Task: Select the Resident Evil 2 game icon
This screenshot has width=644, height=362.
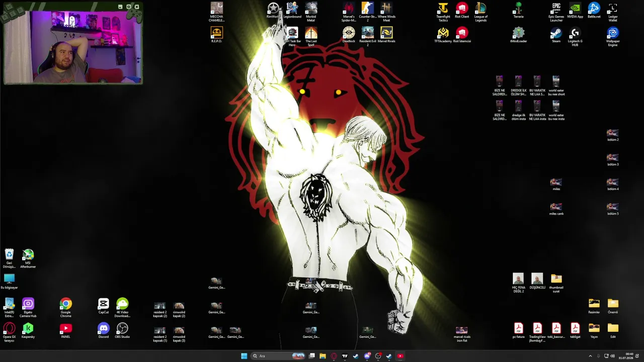Action: (368, 37)
